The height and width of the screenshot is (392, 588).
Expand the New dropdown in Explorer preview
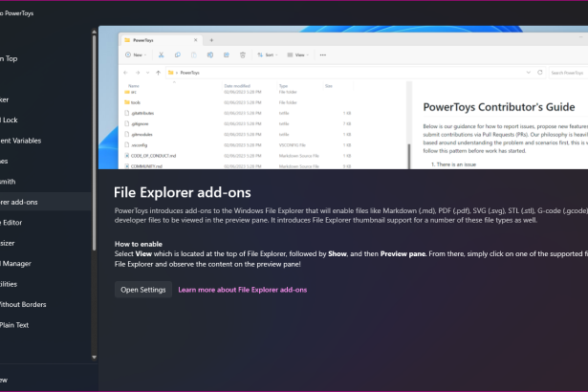(136, 54)
